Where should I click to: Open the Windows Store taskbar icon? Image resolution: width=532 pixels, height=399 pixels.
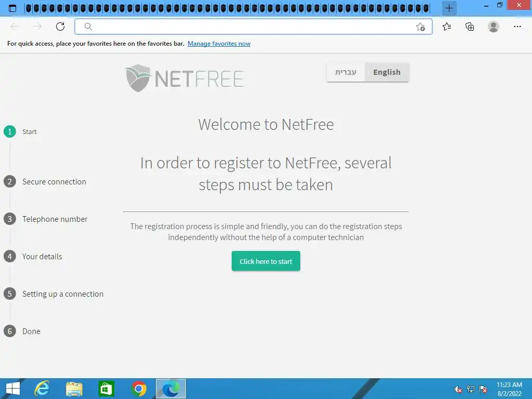(x=106, y=389)
